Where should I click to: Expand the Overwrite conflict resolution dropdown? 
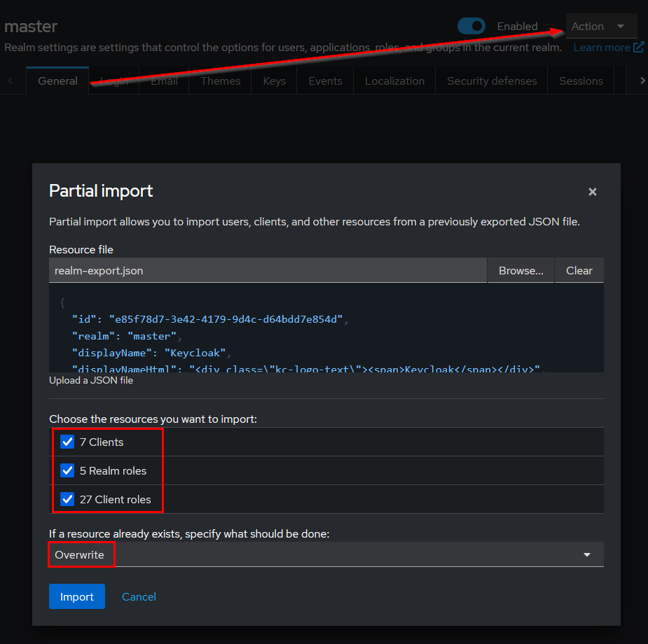pos(587,554)
